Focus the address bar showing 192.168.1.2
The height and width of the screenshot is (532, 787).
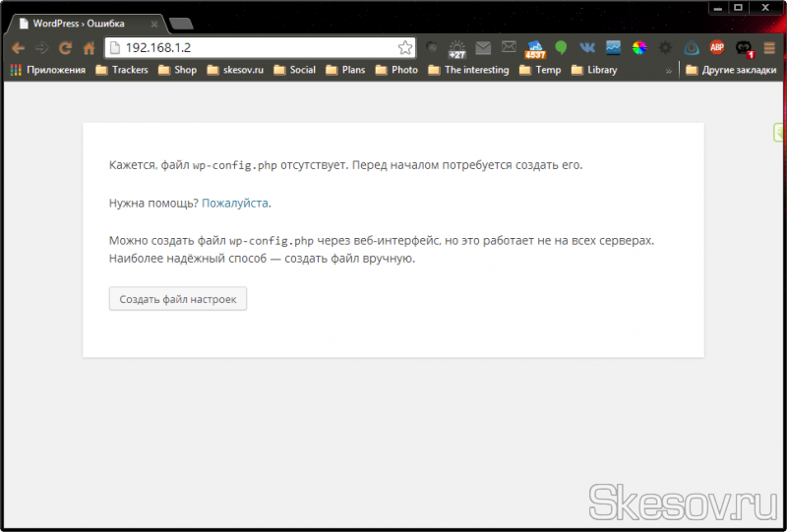[256, 47]
